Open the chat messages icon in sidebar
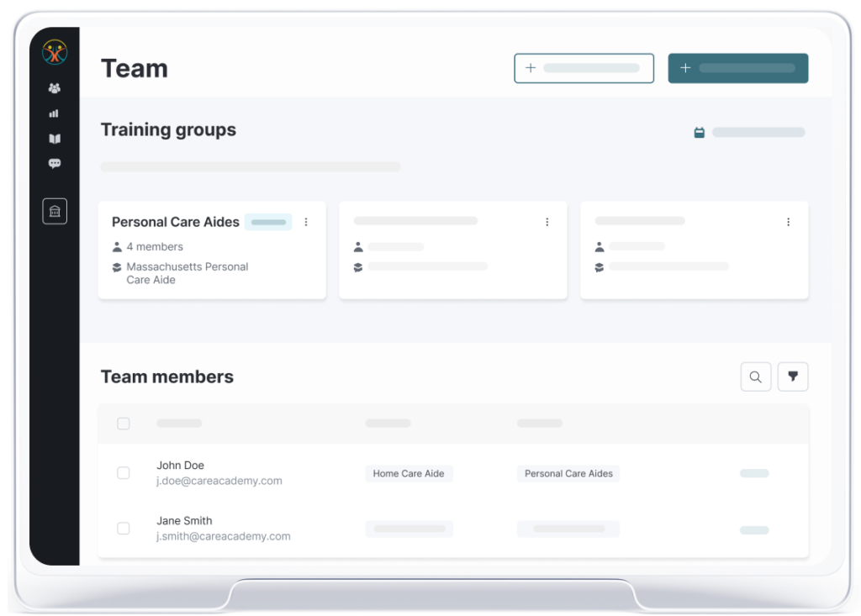Viewport: 861px width, 616px height. tap(55, 164)
